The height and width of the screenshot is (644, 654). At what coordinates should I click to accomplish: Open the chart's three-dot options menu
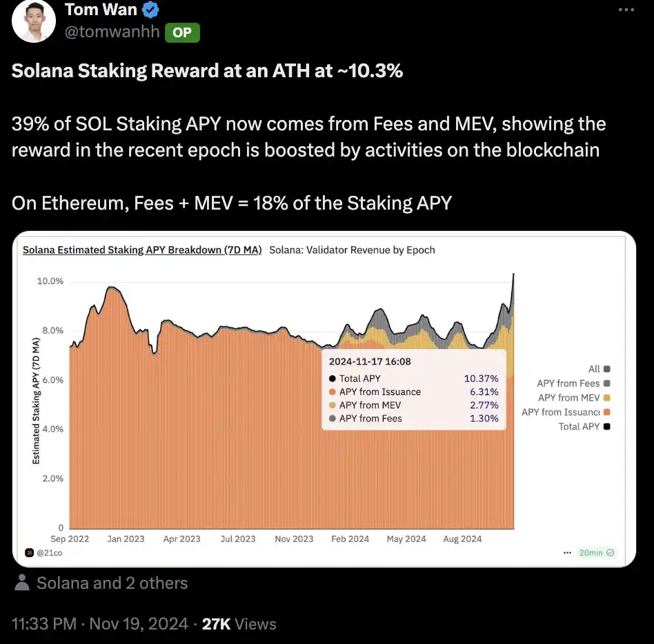tap(567, 553)
